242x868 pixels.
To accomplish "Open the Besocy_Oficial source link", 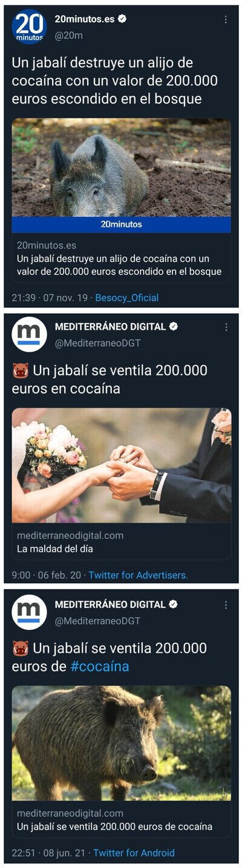I will click(x=126, y=298).
